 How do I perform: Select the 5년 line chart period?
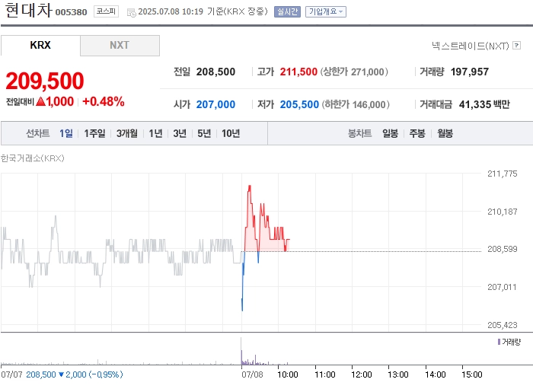(x=204, y=133)
